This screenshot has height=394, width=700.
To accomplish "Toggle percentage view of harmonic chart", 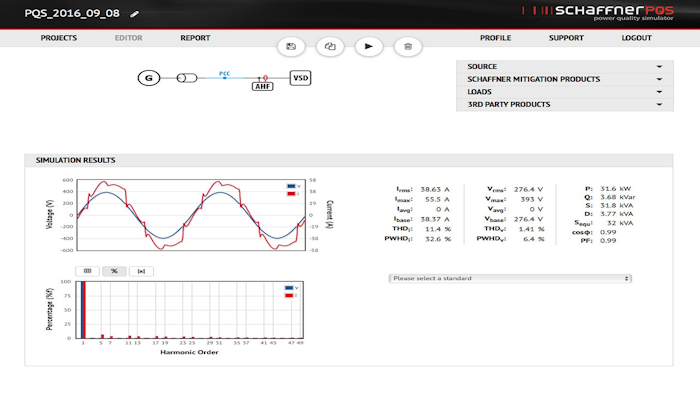I will point(114,271).
